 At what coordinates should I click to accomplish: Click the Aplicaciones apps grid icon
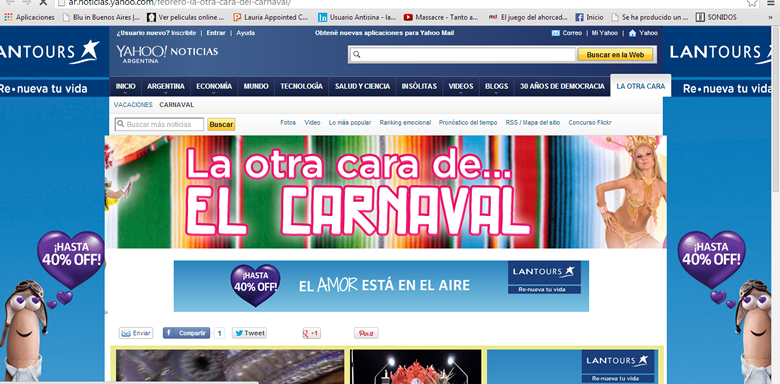click(x=8, y=17)
